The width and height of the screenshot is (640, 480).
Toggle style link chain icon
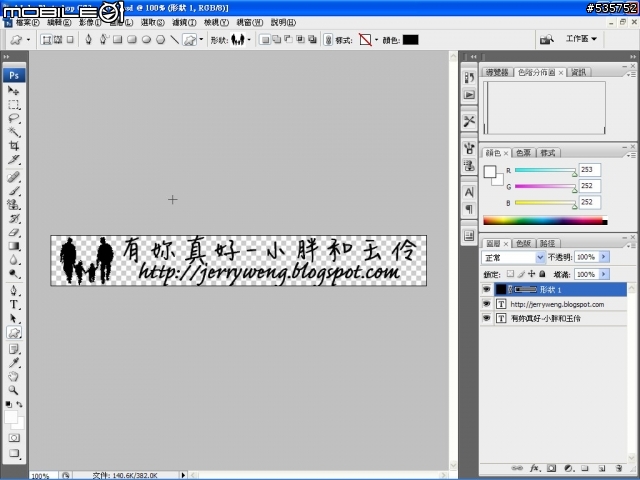coord(328,40)
